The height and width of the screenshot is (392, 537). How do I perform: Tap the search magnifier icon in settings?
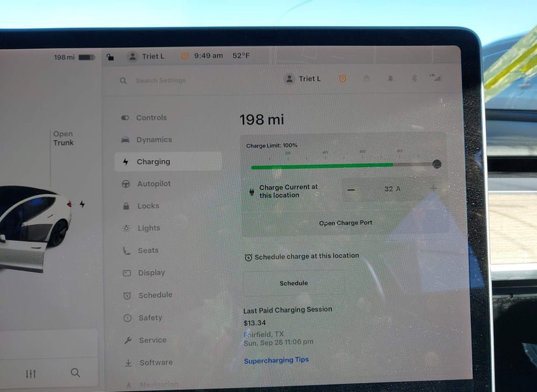[x=123, y=81]
